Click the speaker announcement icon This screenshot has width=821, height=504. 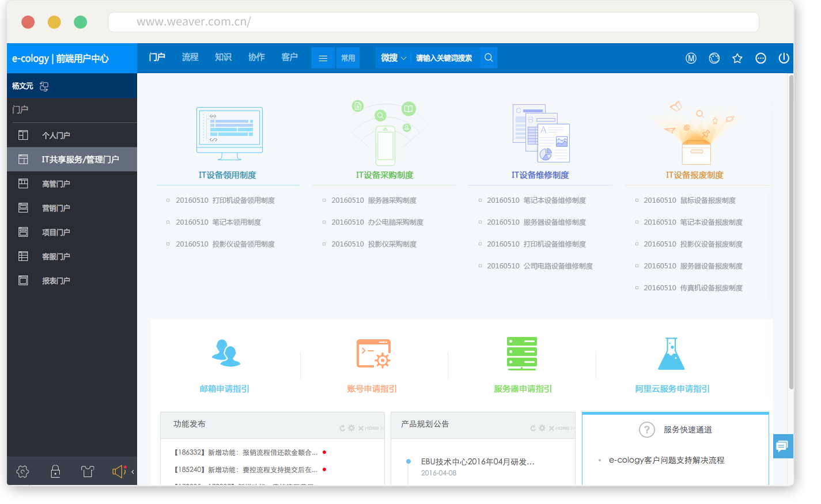[118, 472]
